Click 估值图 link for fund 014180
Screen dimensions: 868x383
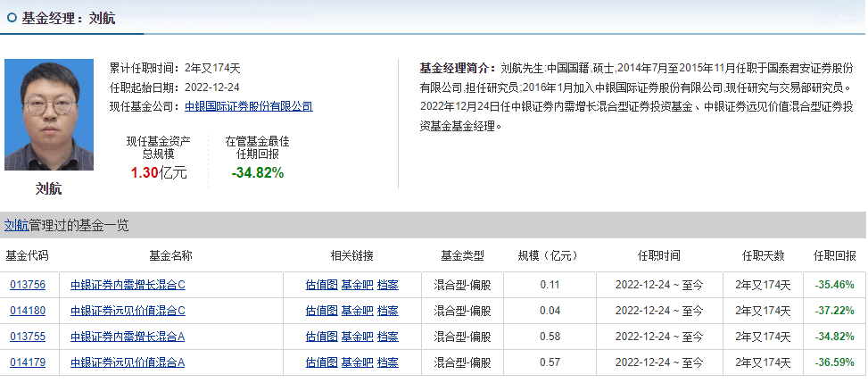click(322, 311)
